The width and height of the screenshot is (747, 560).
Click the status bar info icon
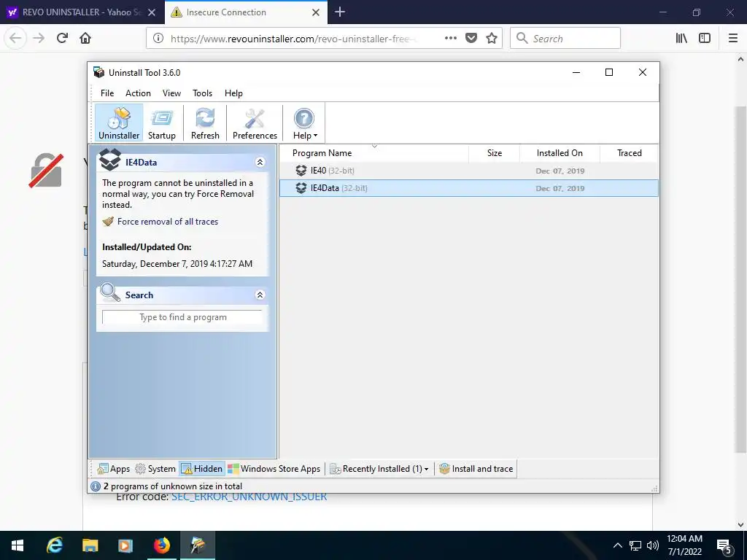point(96,486)
